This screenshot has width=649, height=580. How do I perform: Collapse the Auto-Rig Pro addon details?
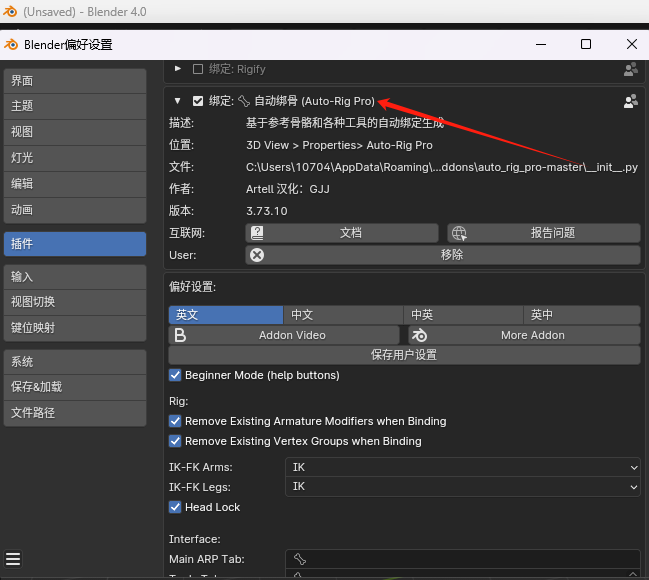[178, 101]
